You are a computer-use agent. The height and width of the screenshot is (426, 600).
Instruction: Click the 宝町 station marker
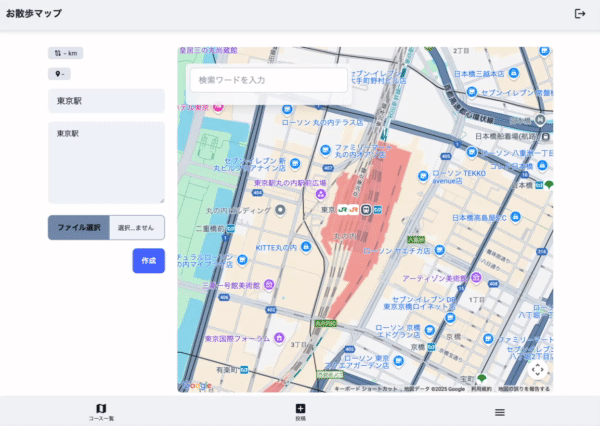point(482,378)
